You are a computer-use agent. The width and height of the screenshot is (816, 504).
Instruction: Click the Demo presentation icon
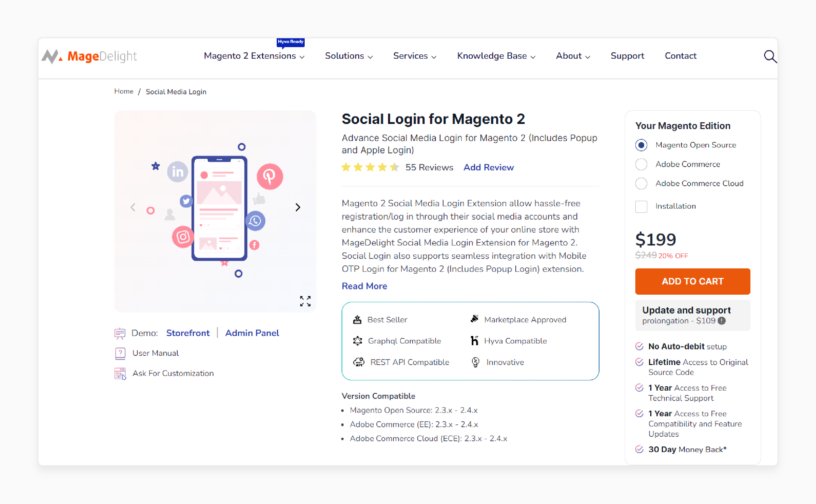[120, 333]
